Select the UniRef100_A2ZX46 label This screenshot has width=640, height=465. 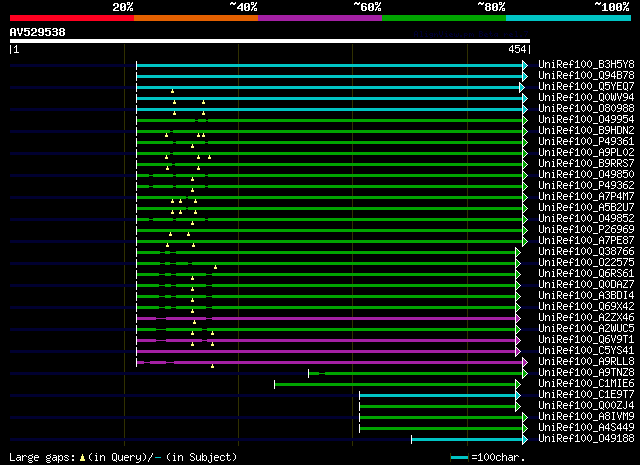tap(586, 318)
